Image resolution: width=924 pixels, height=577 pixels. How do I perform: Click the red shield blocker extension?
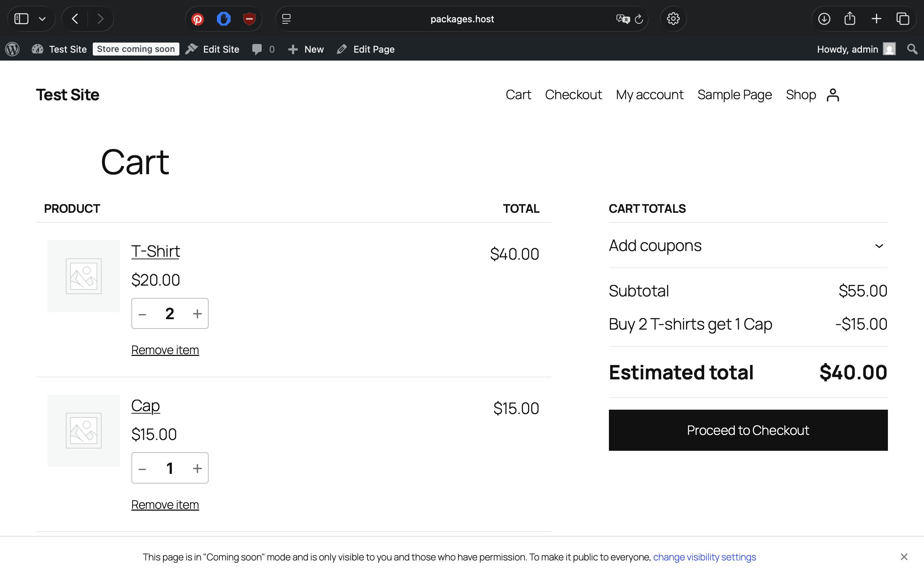249,19
